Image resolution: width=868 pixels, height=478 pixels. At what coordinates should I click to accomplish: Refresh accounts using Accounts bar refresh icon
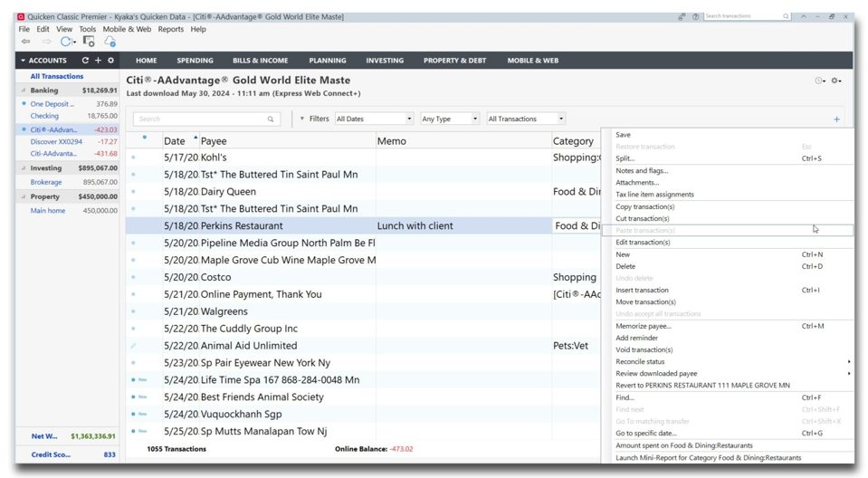(85, 61)
